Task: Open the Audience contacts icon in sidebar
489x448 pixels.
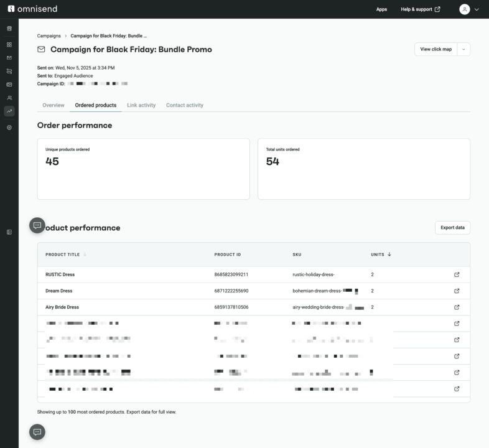Action: [x=9, y=98]
